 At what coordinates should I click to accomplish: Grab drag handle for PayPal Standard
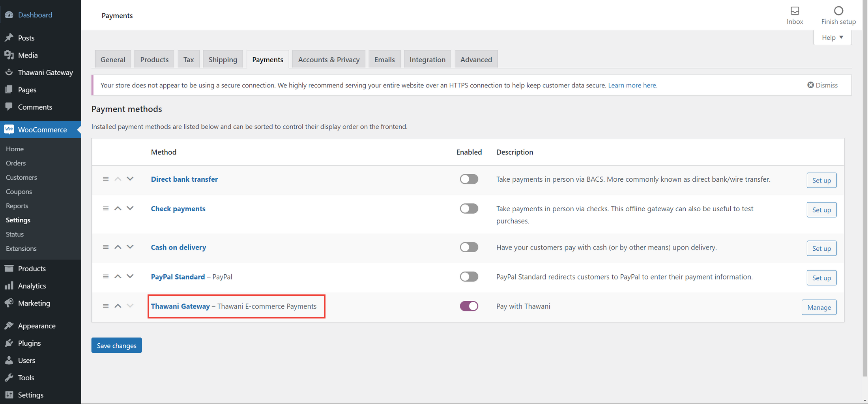coord(106,277)
